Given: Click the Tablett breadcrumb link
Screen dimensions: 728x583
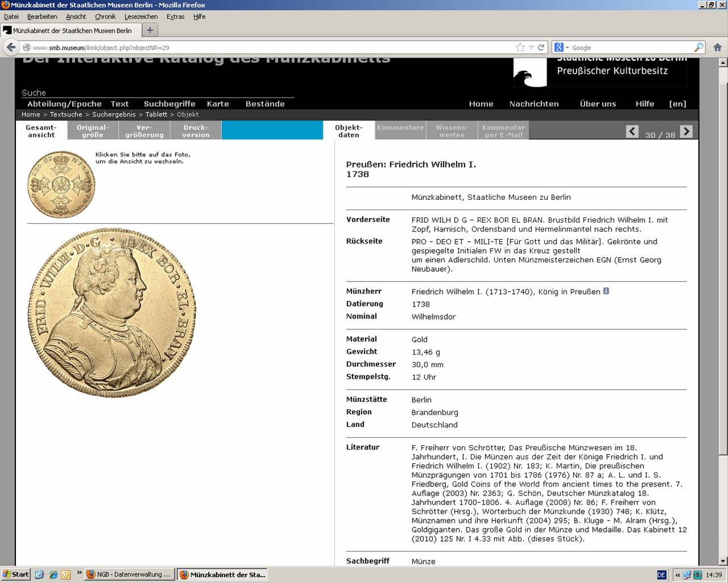Looking at the screenshot, I should click(x=156, y=114).
